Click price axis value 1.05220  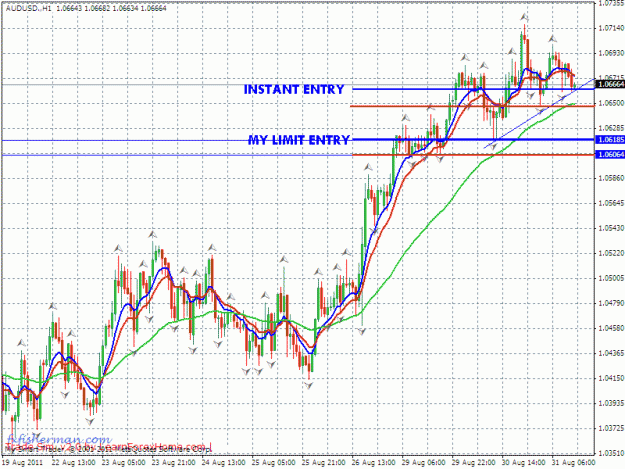(x=611, y=253)
